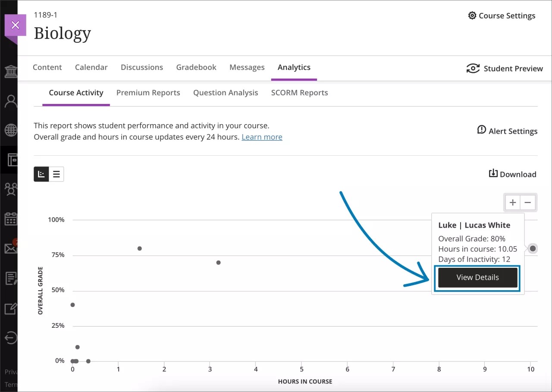Open the Discussions section
Image resolution: width=552 pixels, height=392 pixels.
[141, 67]
